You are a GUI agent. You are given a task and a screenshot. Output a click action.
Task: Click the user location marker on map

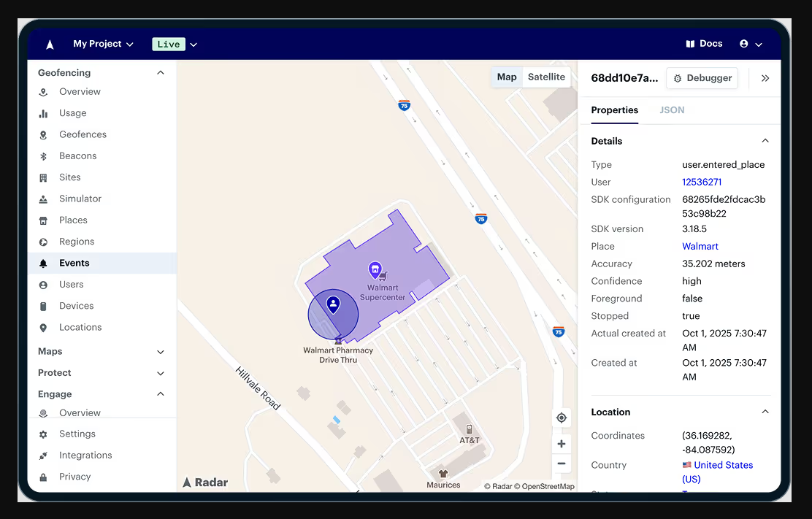[x=333, y=304]
